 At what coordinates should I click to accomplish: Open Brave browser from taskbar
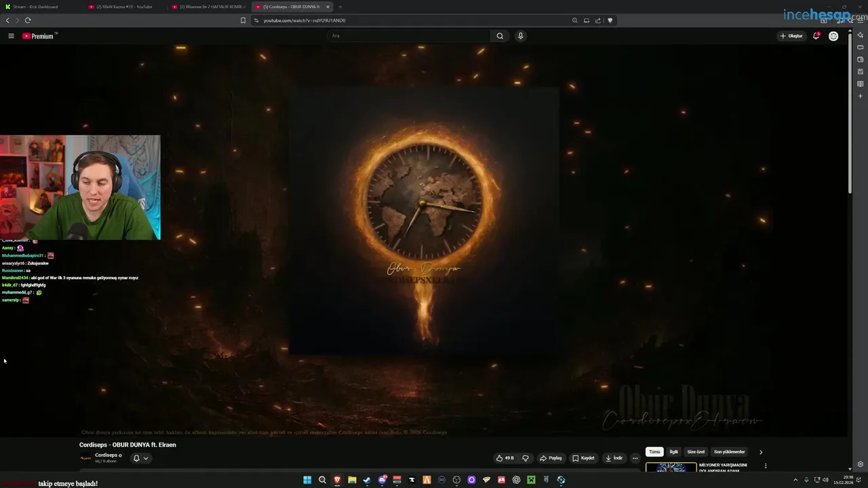[337, 480]
